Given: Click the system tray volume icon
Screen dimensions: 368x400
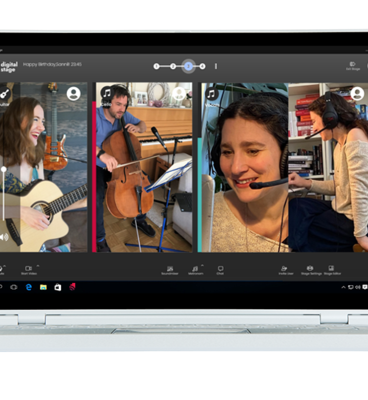Looking at the screenshot, I should 358,287.
